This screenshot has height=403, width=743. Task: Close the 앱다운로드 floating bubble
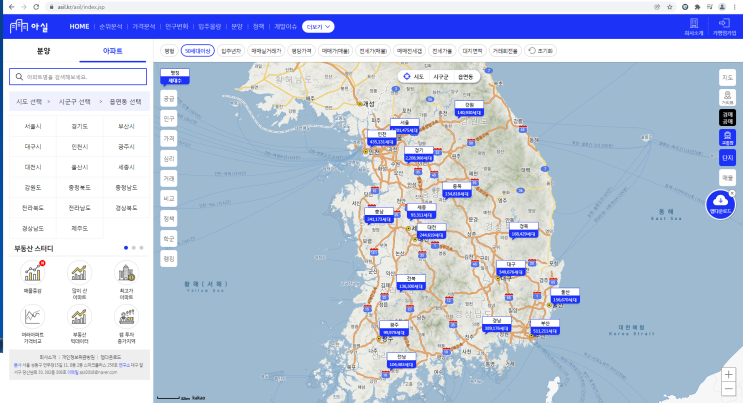click(x=732, y=193)
